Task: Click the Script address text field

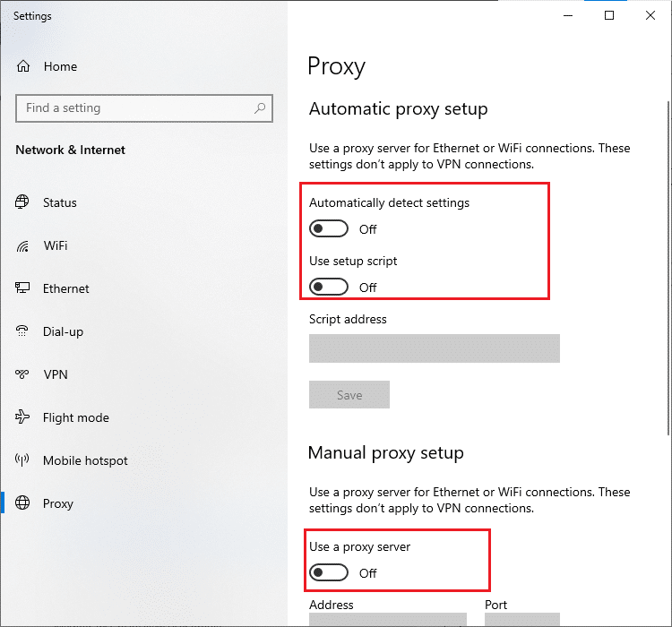Action: (x=434, y=348)
